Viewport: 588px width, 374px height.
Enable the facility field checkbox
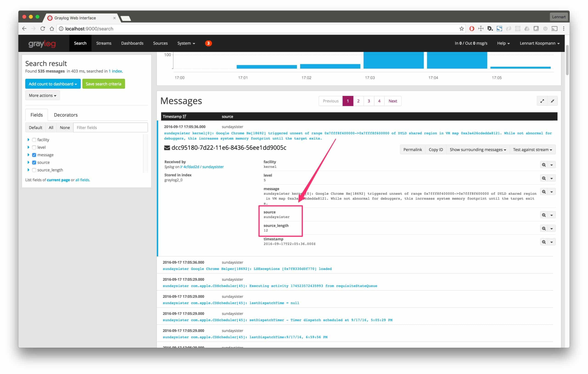(x=34, y=140)
